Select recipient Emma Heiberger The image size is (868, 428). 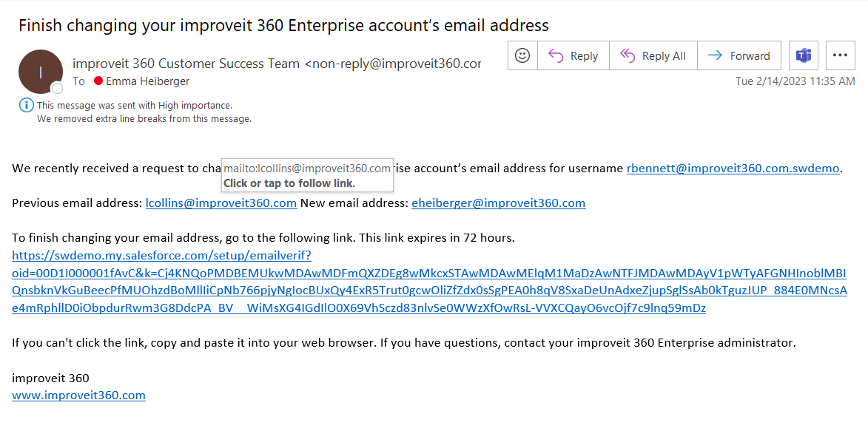[148, 81]
